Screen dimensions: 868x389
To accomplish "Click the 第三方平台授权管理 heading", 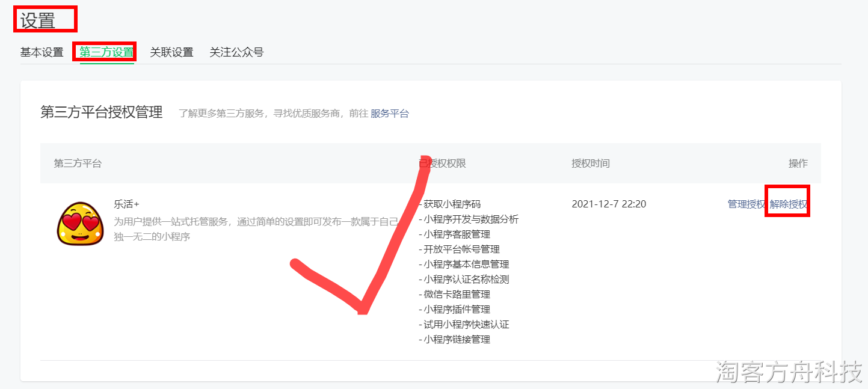I will 102,112.
